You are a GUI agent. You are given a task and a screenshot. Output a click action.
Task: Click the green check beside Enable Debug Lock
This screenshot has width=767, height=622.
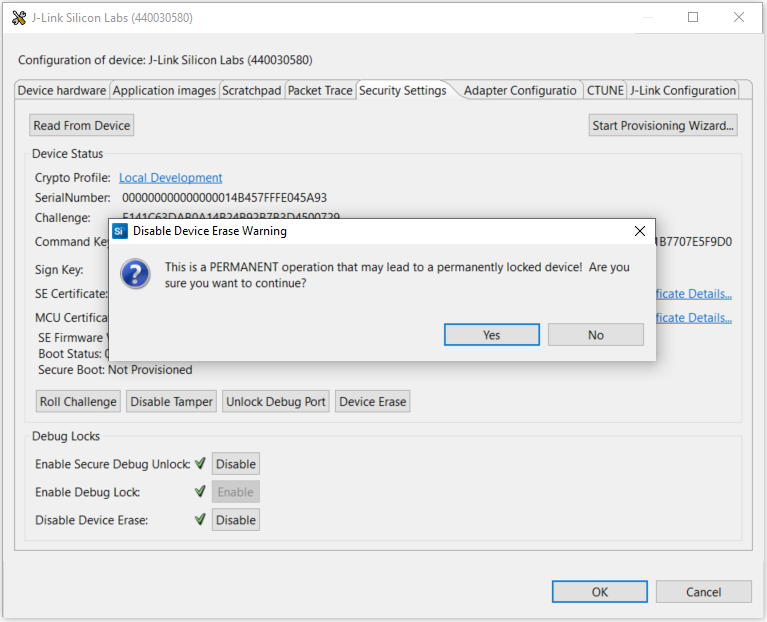point(200,492)
